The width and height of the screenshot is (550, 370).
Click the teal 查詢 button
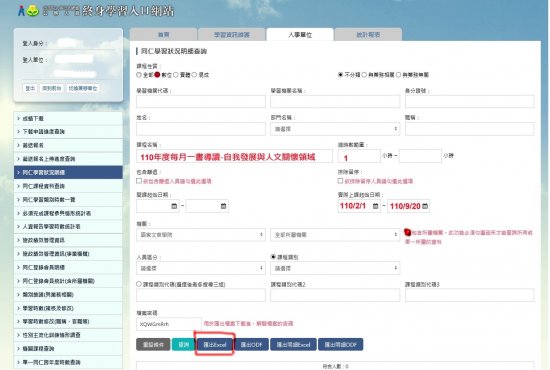183,345
